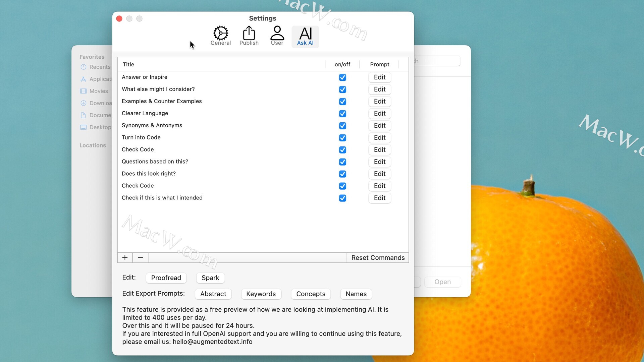644x362 pixels.
Task: Select the Turn into Code row
Action: (x=263, y=138)
